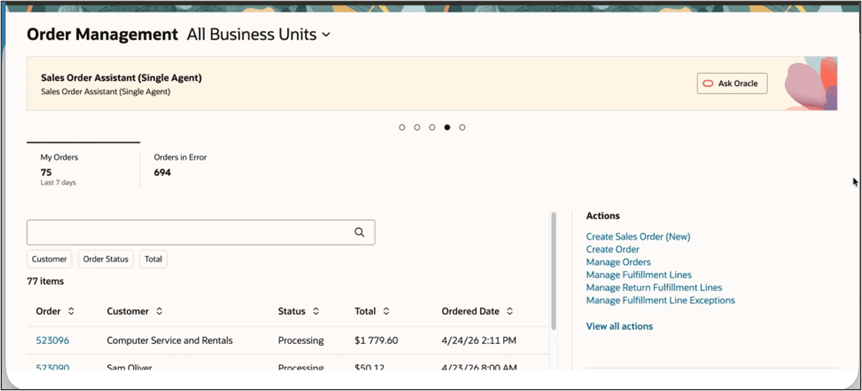The height and width of the screenshot is (391, 862).
Task: Click the Create Order link
Action: [x=612, y=249]
